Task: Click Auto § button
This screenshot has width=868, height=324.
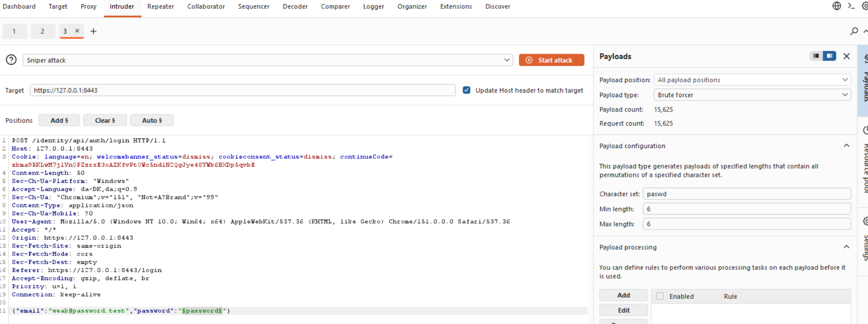Action: coord(152,120)
